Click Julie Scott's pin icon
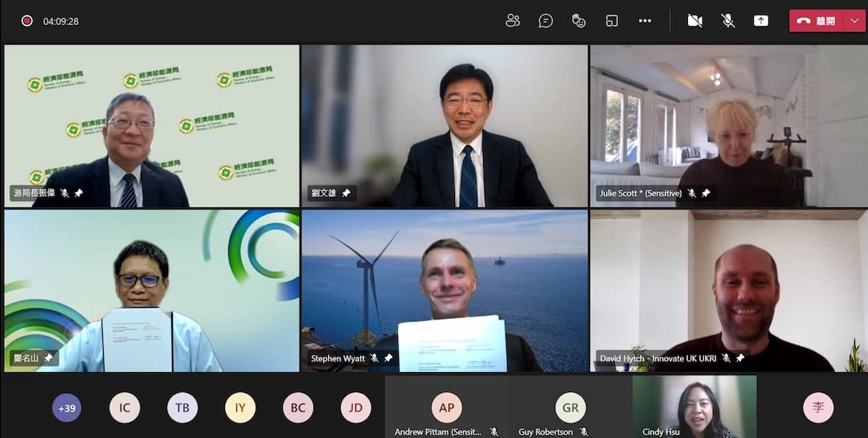 (706, 194)
